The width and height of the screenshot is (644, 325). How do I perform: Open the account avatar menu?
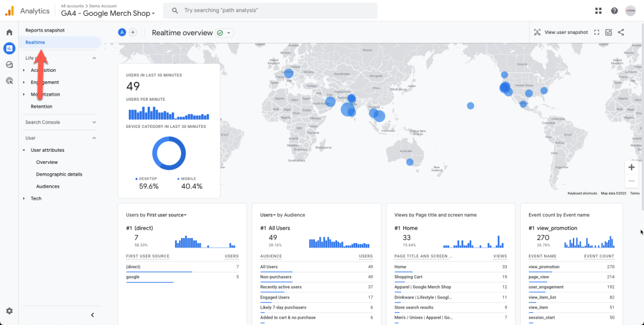click(630, 11)
